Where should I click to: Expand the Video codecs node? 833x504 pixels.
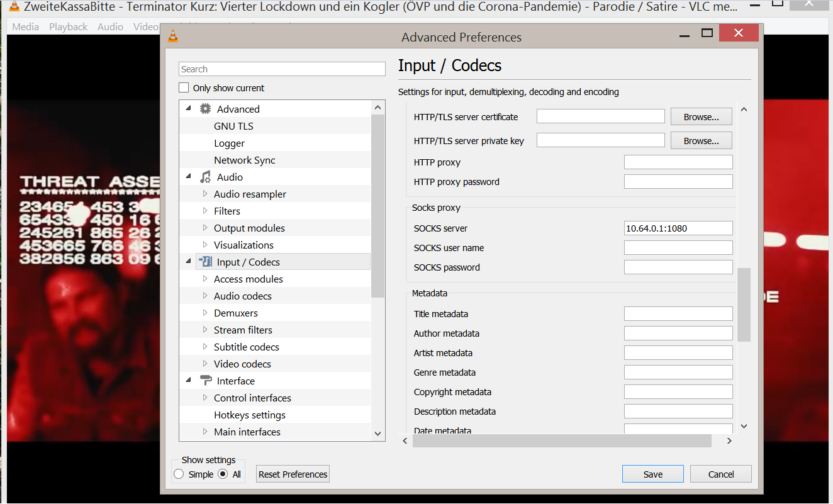coord(205,364)
